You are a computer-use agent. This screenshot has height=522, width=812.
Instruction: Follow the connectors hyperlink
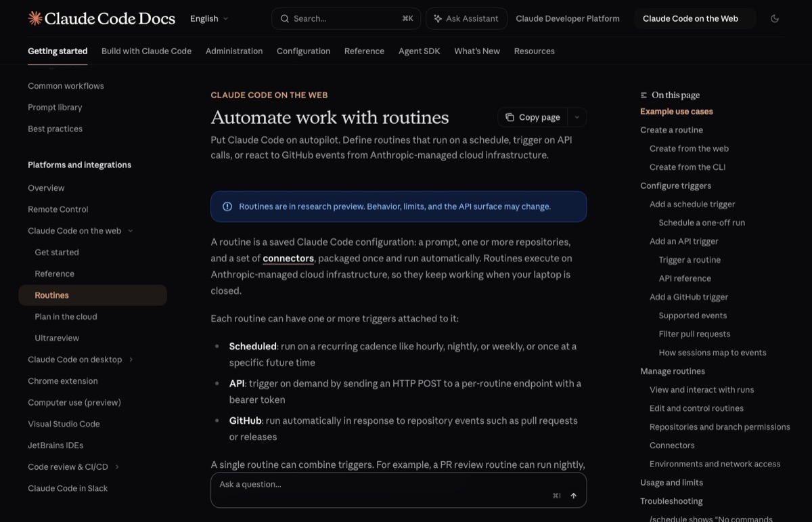click(288, 258)
